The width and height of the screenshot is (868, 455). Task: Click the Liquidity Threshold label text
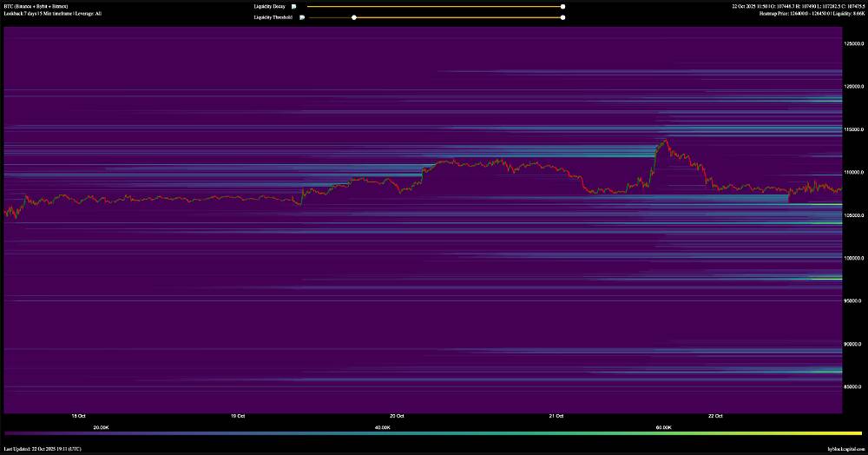273,17
